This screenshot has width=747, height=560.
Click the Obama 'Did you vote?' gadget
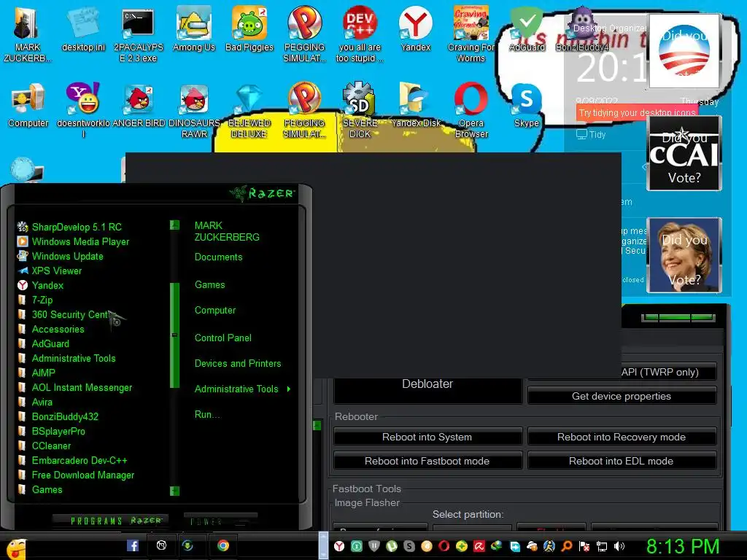pos(684,51)
